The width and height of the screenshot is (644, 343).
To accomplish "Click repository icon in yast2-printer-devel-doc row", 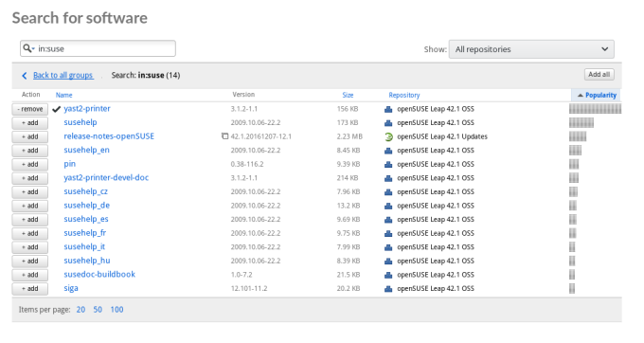I will [x=388, y=178].
